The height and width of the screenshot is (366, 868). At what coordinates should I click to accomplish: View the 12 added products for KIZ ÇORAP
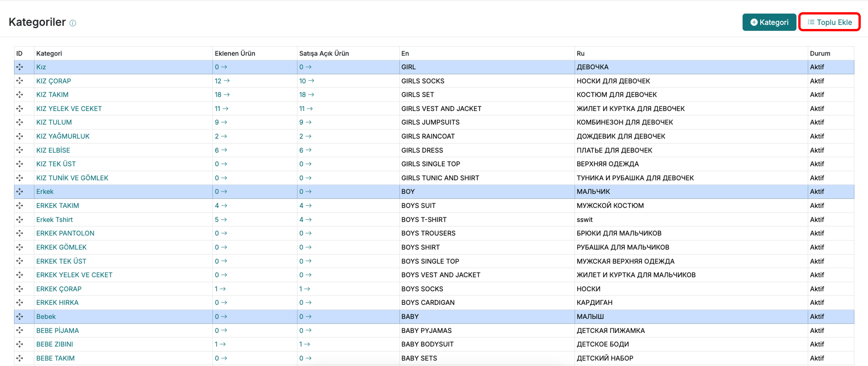coord(222,81)
